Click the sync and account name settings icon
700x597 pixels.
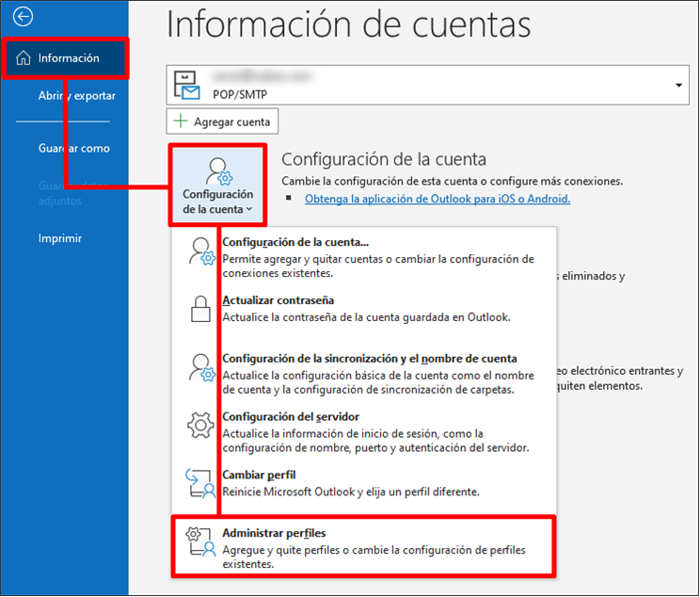[200, 367]
